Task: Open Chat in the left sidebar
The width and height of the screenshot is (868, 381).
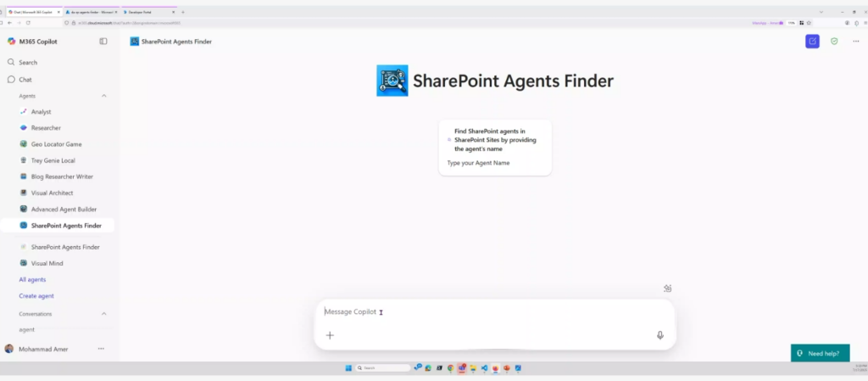Action: 20,80
